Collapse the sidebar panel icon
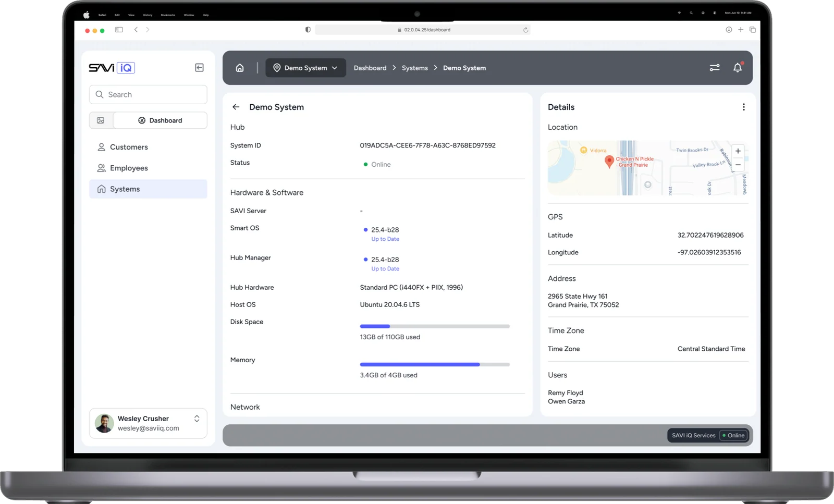This screenshot has width=834, height=504. 199,68
